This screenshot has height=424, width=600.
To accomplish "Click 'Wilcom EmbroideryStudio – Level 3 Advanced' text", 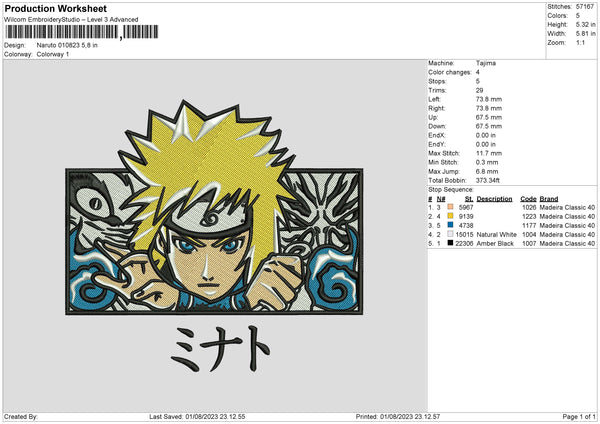I will [71, 20].
